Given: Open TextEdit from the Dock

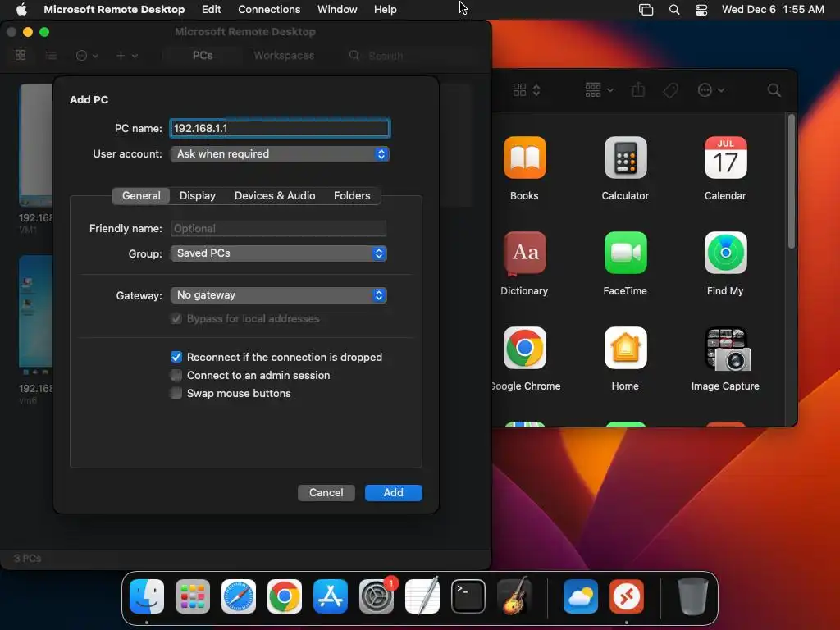Looking at the screenshot, I should [422, 596].
